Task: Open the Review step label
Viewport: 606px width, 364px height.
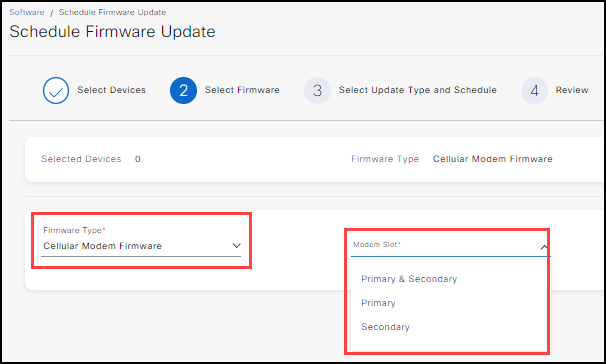Action: point(572,90)
